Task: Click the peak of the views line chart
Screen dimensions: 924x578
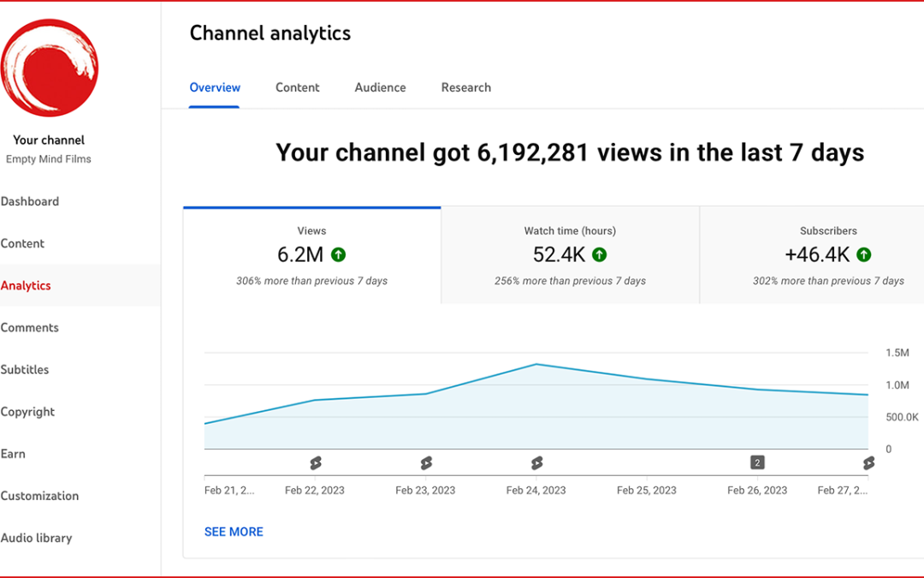Action: tap(536, 364)
